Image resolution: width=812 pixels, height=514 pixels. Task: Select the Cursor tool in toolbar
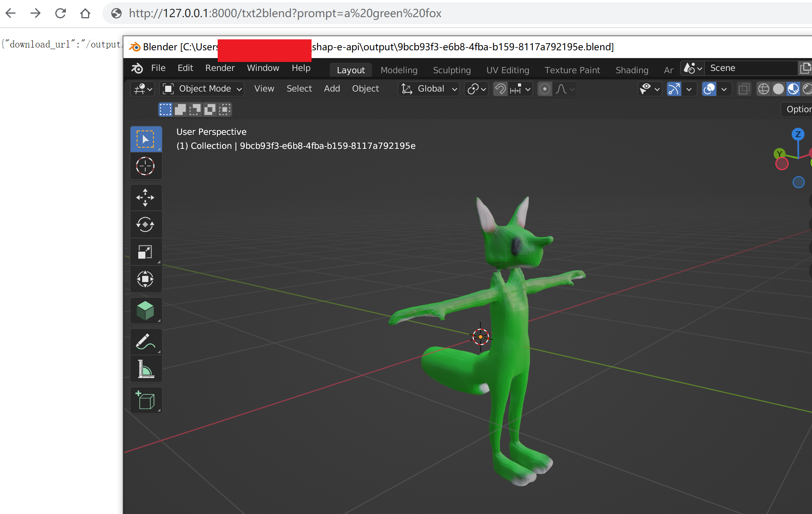[x=145, y=166]
